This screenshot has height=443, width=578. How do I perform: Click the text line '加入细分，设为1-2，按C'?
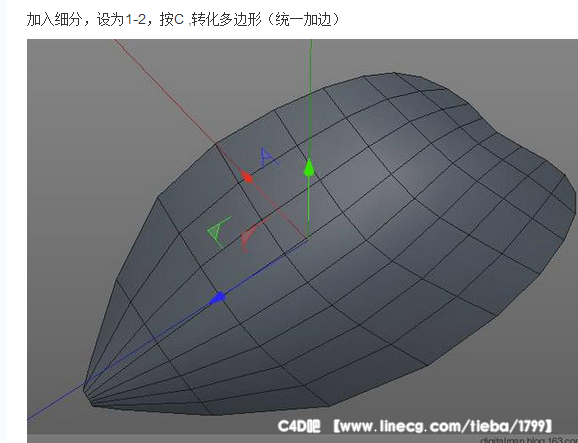(105, 20)
